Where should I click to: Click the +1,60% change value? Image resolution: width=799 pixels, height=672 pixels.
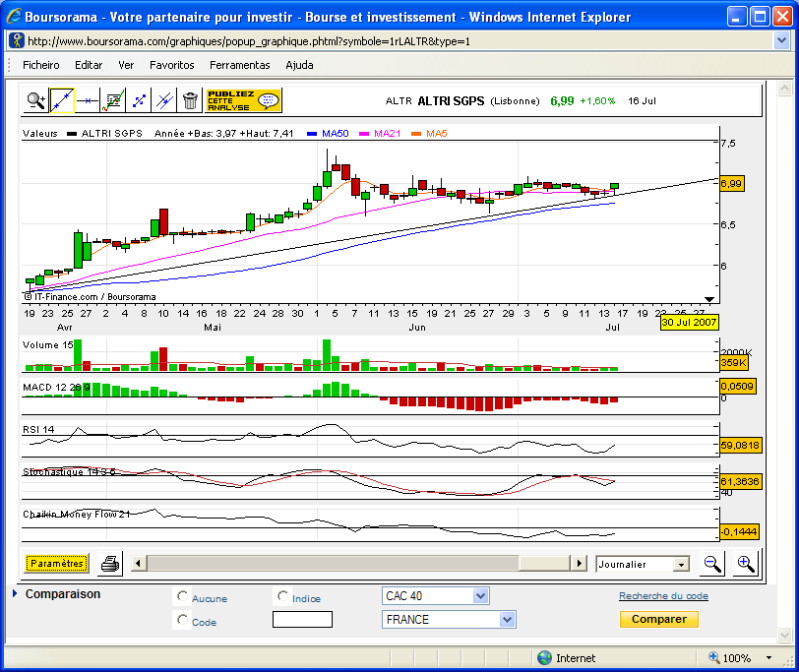click(x=597, y=101)
